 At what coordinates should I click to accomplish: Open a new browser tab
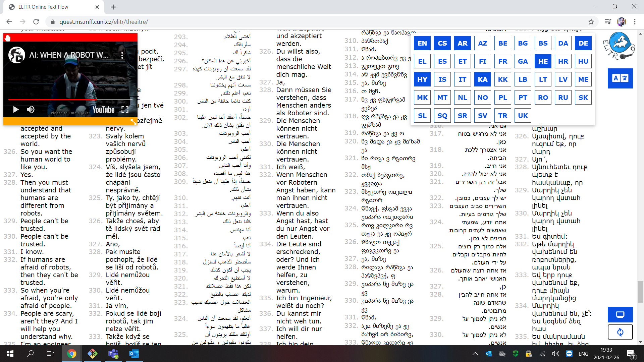click(113, 7)
